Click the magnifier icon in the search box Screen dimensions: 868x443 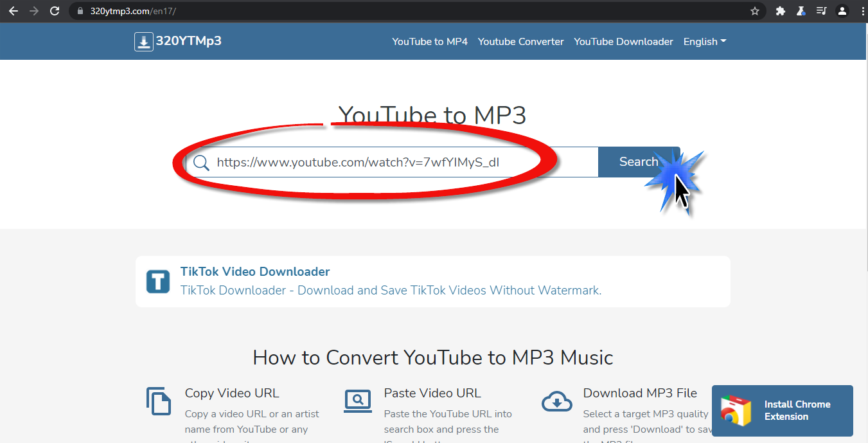coord(201,163)
